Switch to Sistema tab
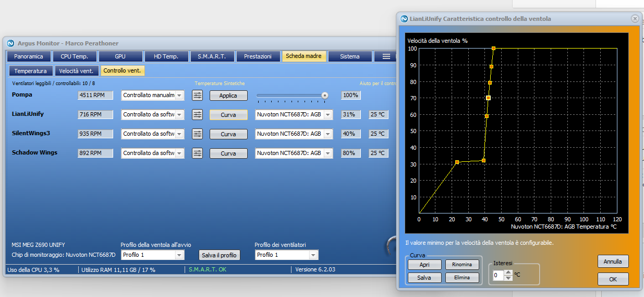 (350, 56)
